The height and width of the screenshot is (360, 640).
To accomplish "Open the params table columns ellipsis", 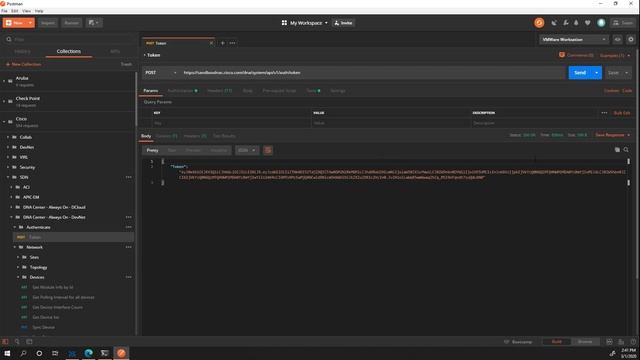I will (x=604, y=113).
